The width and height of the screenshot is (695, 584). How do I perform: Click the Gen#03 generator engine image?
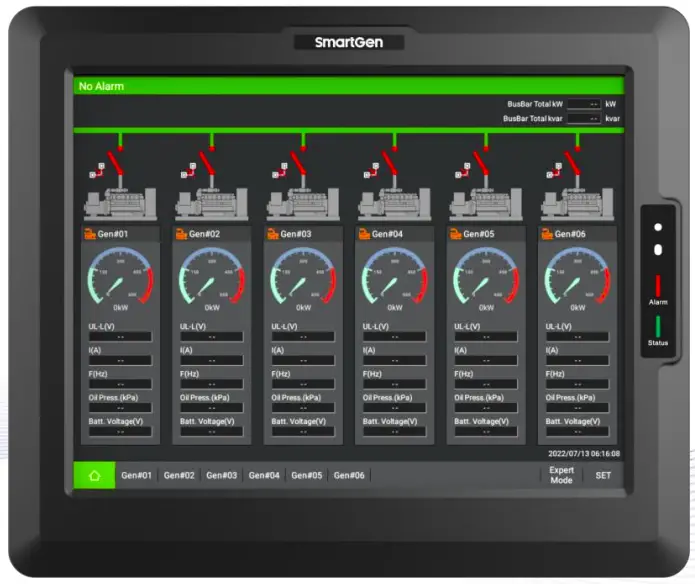click(x=303, y=204)
